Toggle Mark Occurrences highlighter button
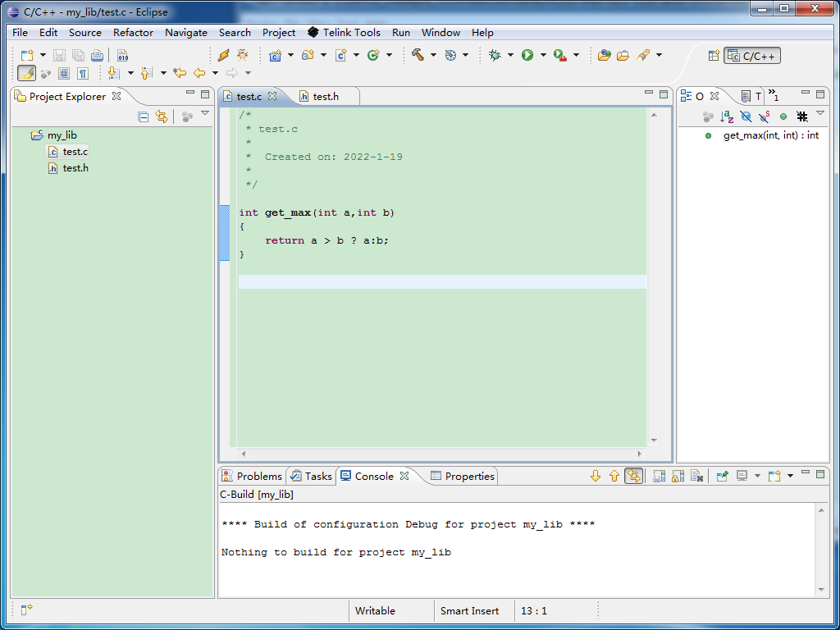Viewport: 840px width, 630px height. [27, 73]
